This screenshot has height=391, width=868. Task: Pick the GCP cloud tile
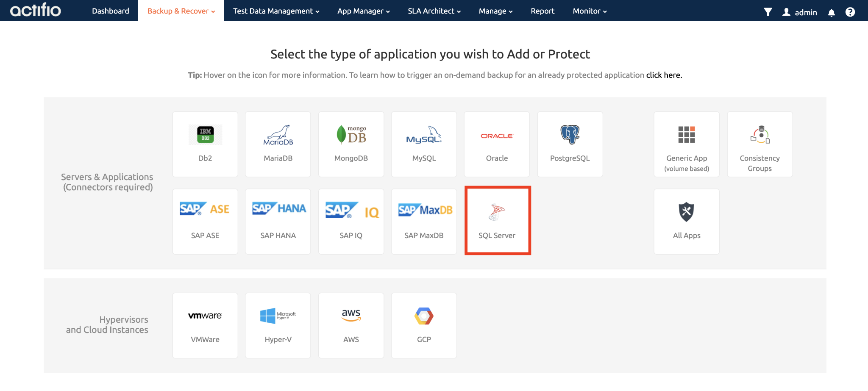pyautogui.click(x=424, y=325)
